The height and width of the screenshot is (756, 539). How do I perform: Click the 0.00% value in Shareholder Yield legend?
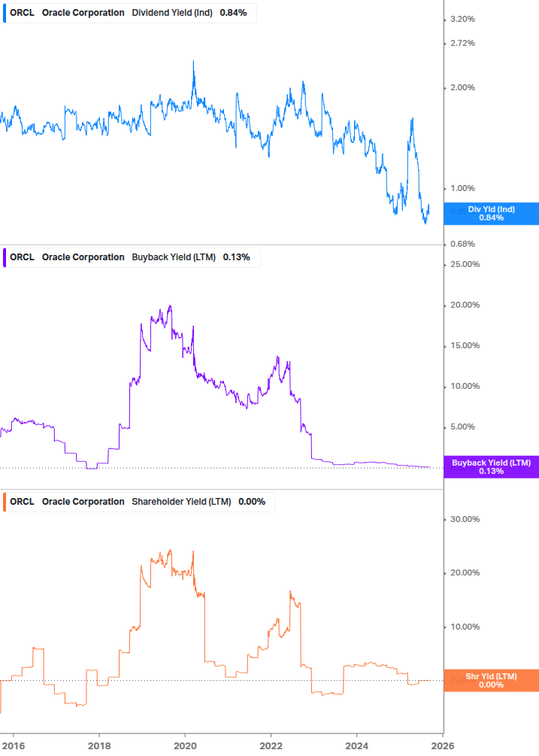pos(252,502)
